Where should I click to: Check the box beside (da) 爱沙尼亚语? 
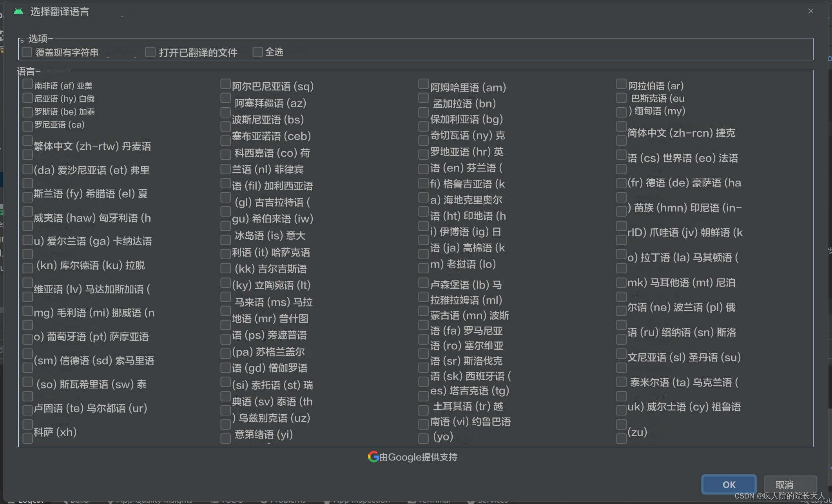tap(27, 169)
